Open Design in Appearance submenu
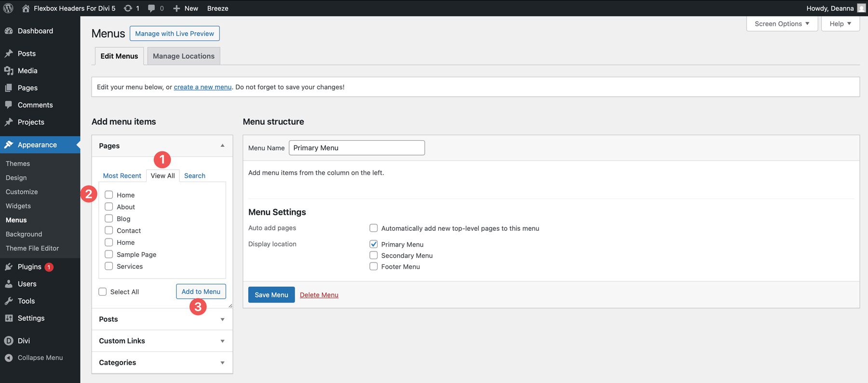Viewport: 868px width, 383px height. coord(16,178)
